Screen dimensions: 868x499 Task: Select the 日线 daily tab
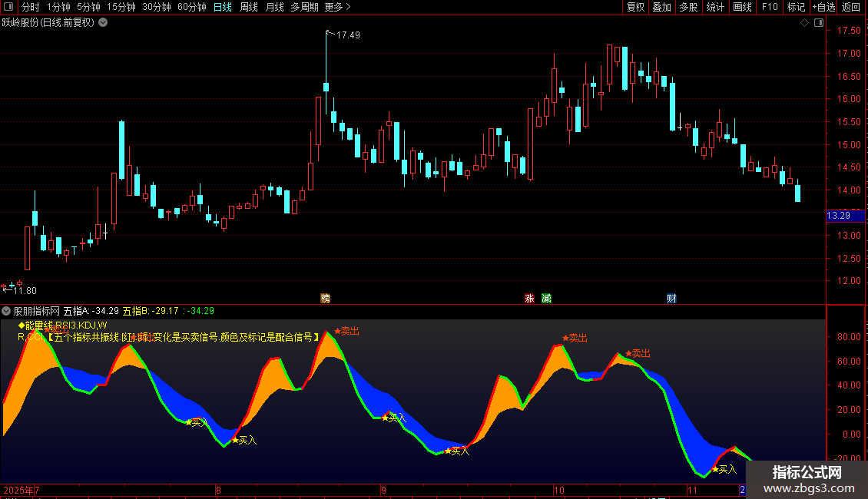pyautogui.click(x=223, y=7)
